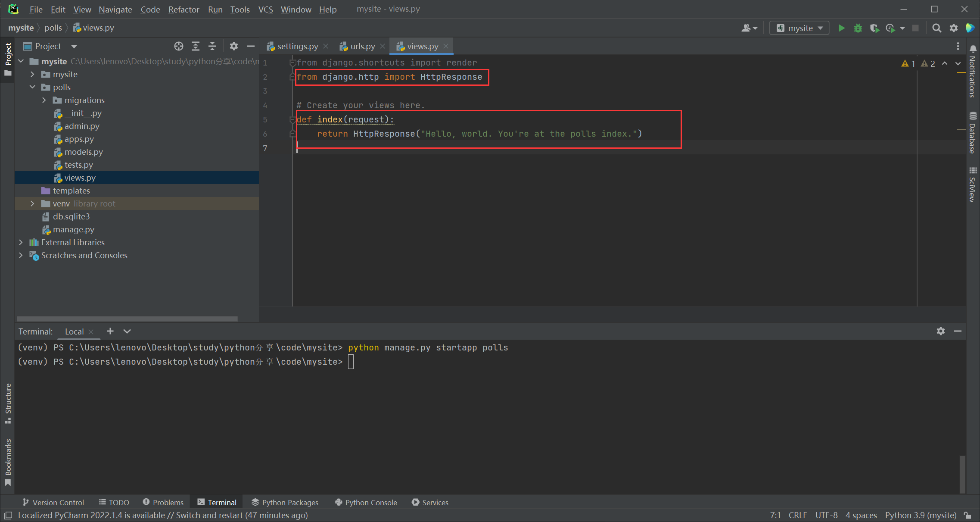Add a new terminal session
Image resolution: width=980 pixels, height=522 pixels.
(x=110, y=331)
